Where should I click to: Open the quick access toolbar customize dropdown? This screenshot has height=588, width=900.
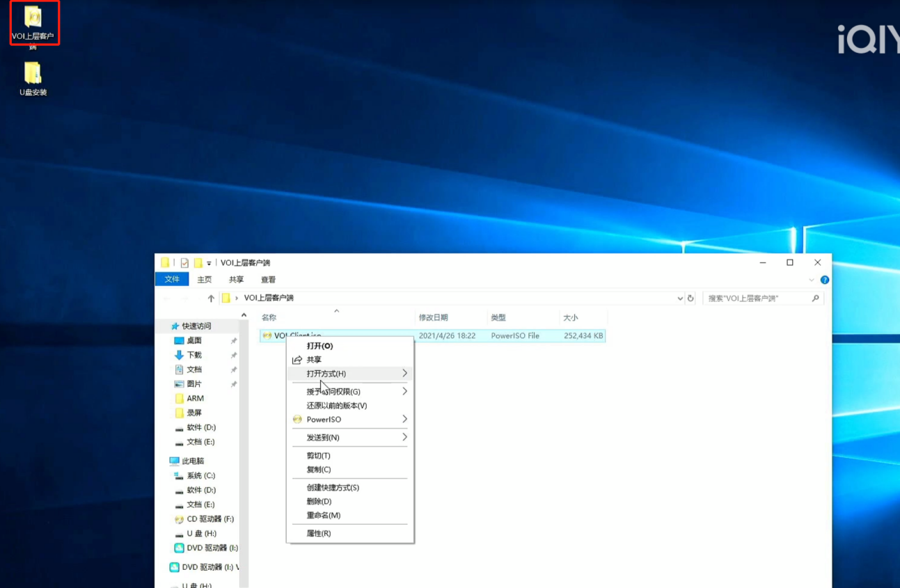209,264
